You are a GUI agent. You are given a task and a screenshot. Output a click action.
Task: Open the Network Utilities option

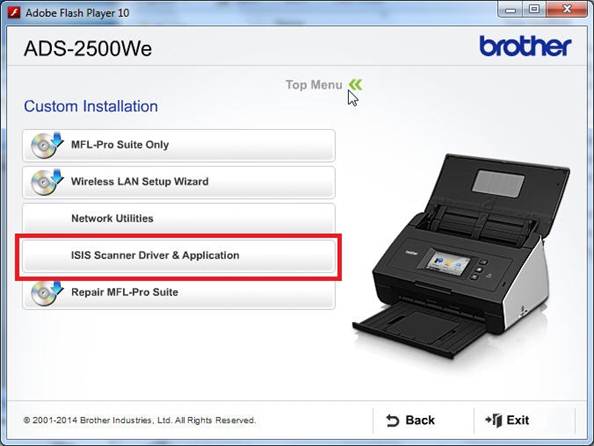(x=179, y=219)
